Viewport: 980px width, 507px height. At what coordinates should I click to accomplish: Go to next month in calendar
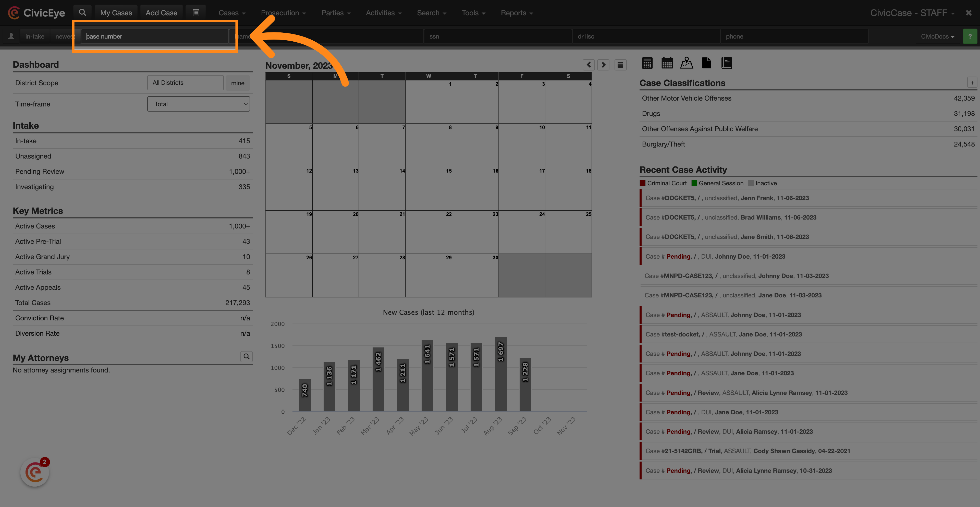(603, 65)
